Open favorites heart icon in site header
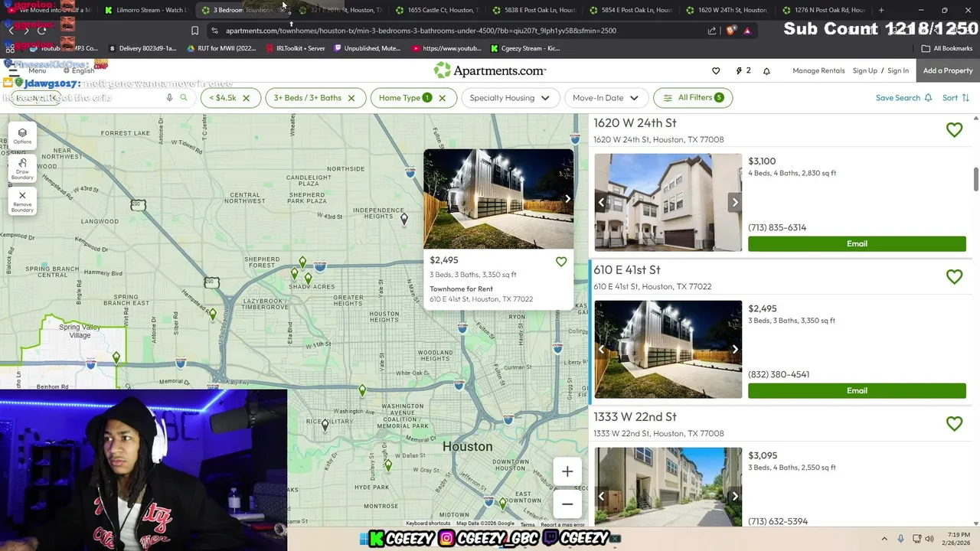 click(716, 70)
